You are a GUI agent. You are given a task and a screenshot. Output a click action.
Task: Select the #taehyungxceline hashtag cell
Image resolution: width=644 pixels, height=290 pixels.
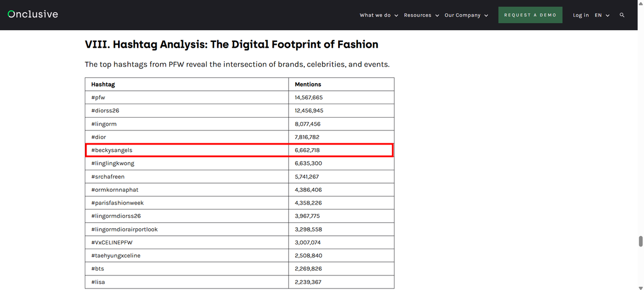186,256
